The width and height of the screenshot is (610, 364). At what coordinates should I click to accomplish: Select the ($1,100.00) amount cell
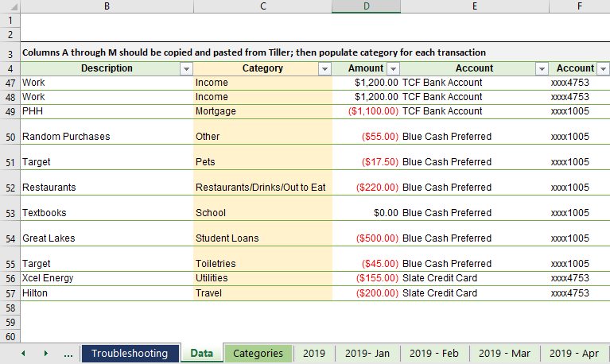366,111
